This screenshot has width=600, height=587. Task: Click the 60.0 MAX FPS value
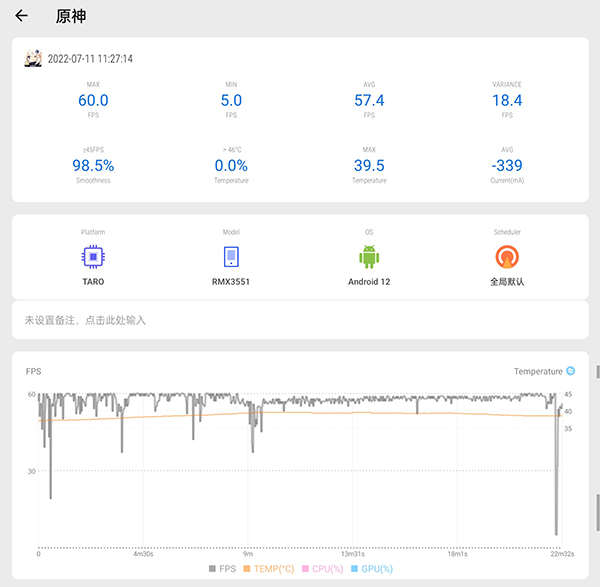click(x=93, y=100)
